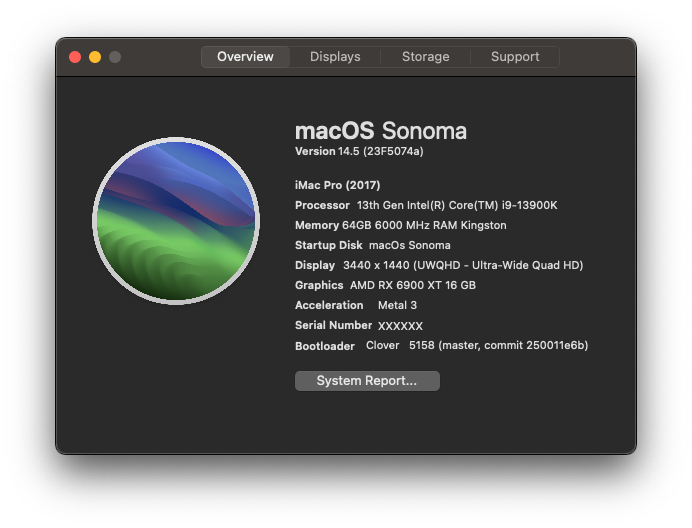Switch to the Storage tab
This screenshot has width=692, height=528.
(x=425, y=57)
